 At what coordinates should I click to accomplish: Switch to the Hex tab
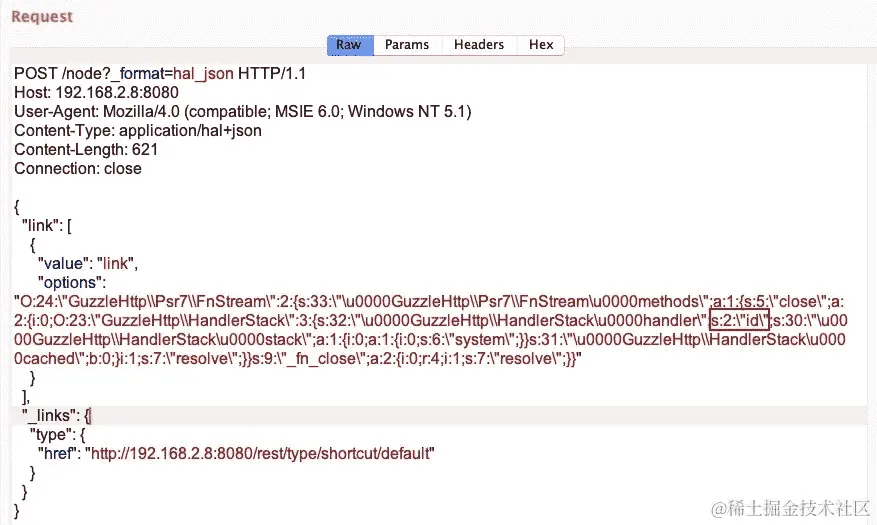[541, 45]
